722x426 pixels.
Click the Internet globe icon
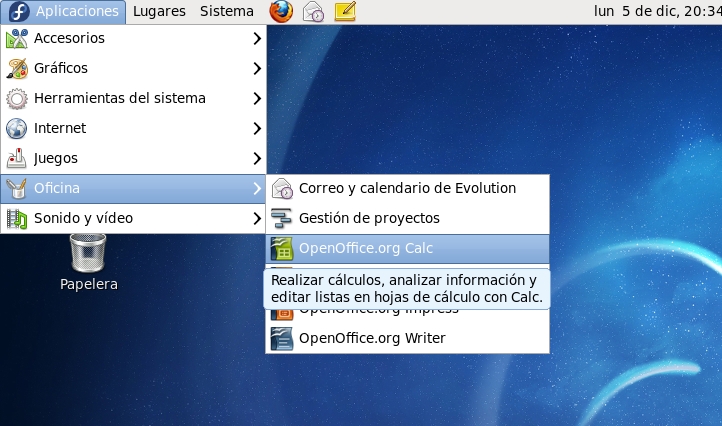[17, 128]
